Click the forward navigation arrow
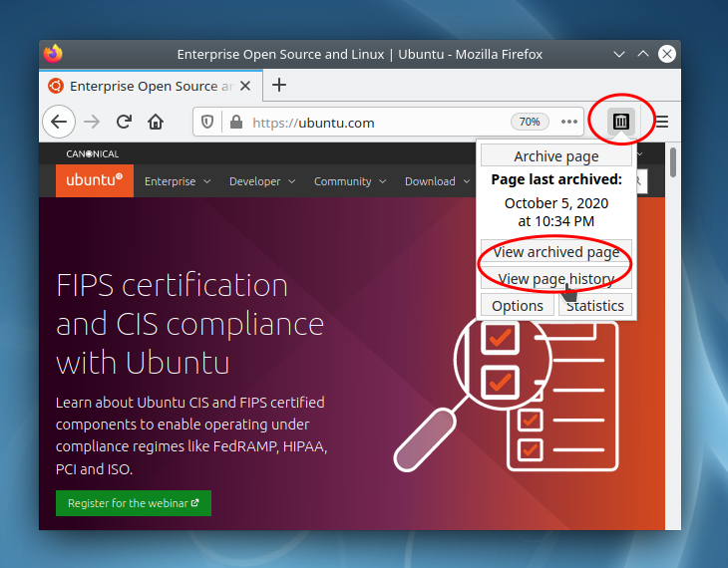Screen dimensions: 728x568 [92, 122]
